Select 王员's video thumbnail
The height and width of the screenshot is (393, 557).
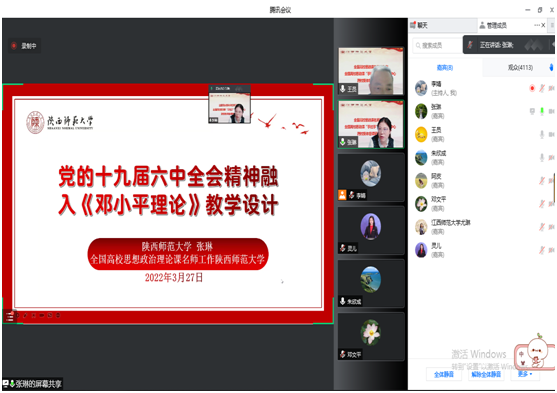click(371, 71)
